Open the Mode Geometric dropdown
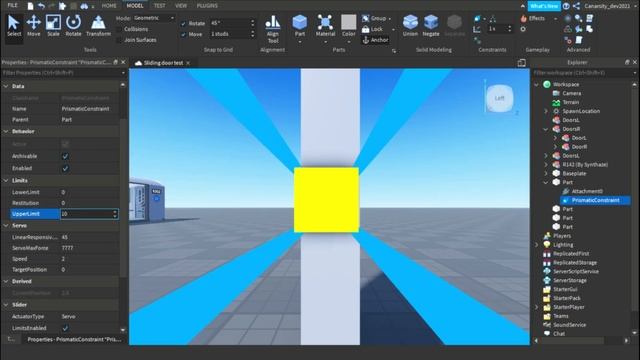This screenshot has height=360, width=640. point(153,18)
